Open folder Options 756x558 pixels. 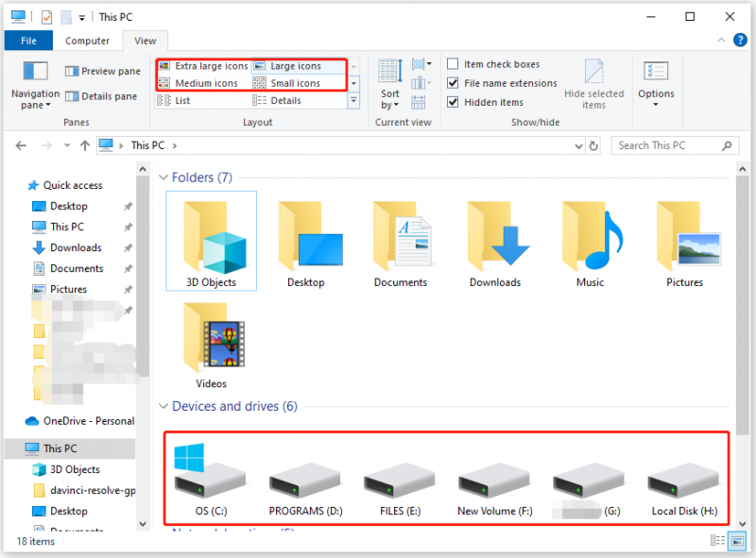click(x=656, y=85)
